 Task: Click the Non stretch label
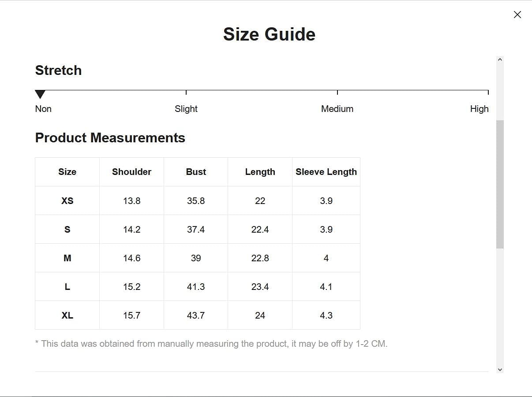(x=43, y=109)
